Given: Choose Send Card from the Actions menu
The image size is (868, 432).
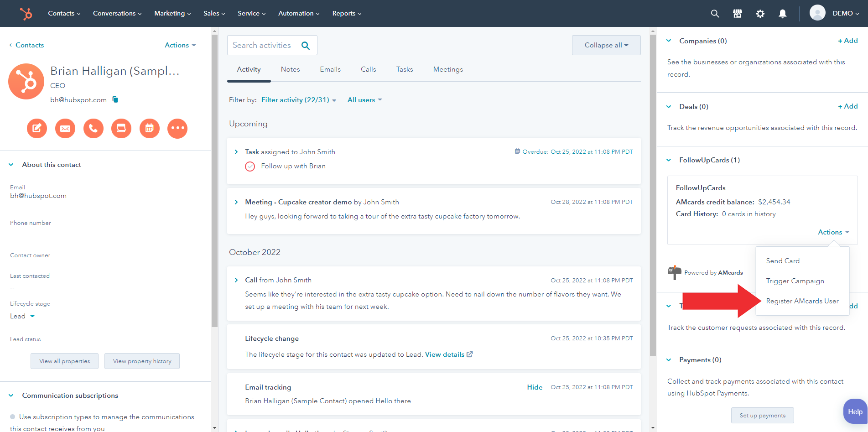Looking at the screenshot, I should [783, 261].
